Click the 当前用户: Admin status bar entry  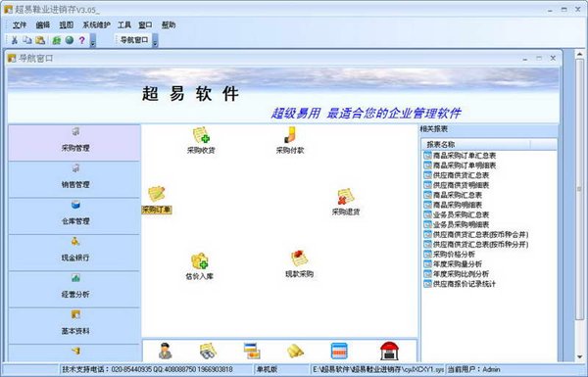click(474, 369)
